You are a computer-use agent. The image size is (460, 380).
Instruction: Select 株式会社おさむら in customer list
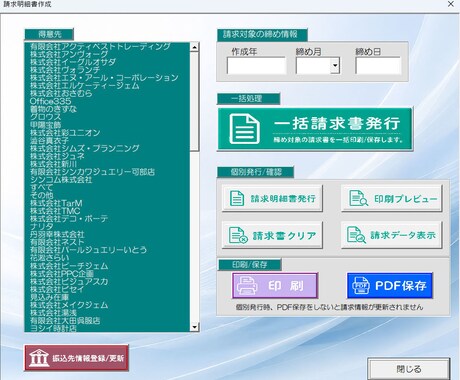[107, 93]
